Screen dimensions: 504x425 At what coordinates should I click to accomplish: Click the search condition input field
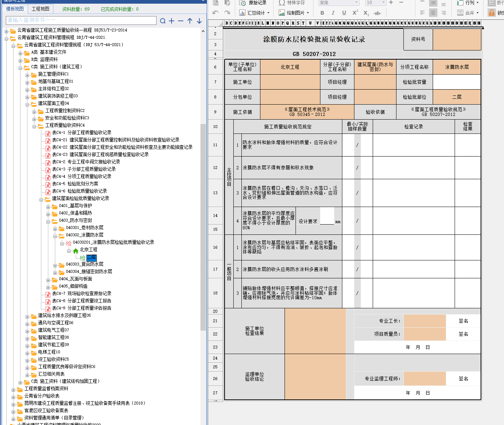pos(81,20)
